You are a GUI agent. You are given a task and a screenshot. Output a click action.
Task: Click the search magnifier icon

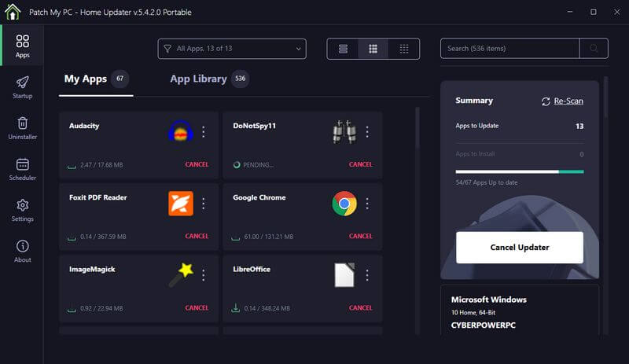594,49
